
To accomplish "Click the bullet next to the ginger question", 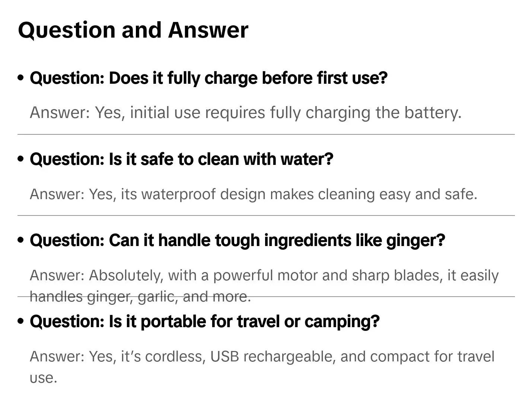I will [x=21, y=240].
